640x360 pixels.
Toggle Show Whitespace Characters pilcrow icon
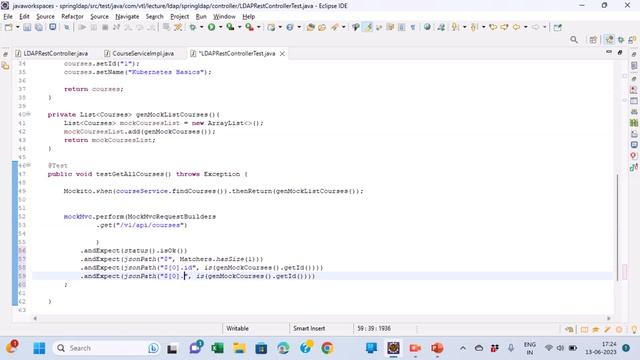(413, 27)
